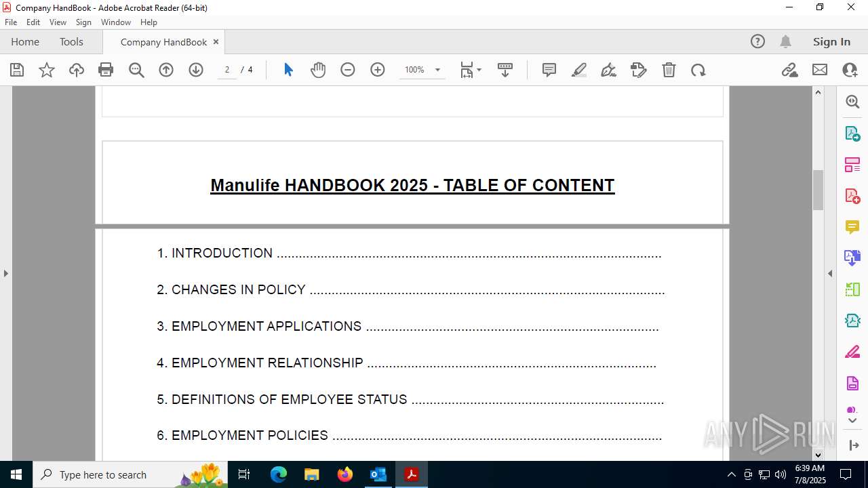Open the yellow Comment tool in the right pane
Image resolution: width=868 pixels, height=488 pixels.
click(x=852, y=227)
